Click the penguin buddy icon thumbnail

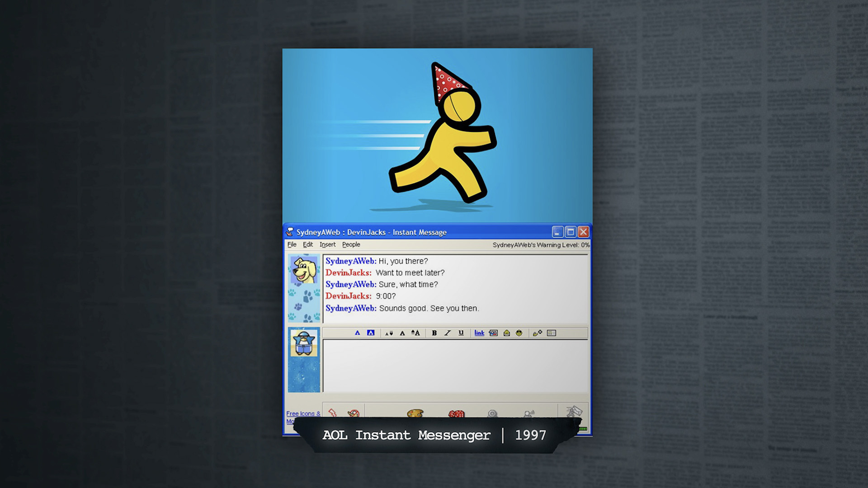click(x=304, y=343)
